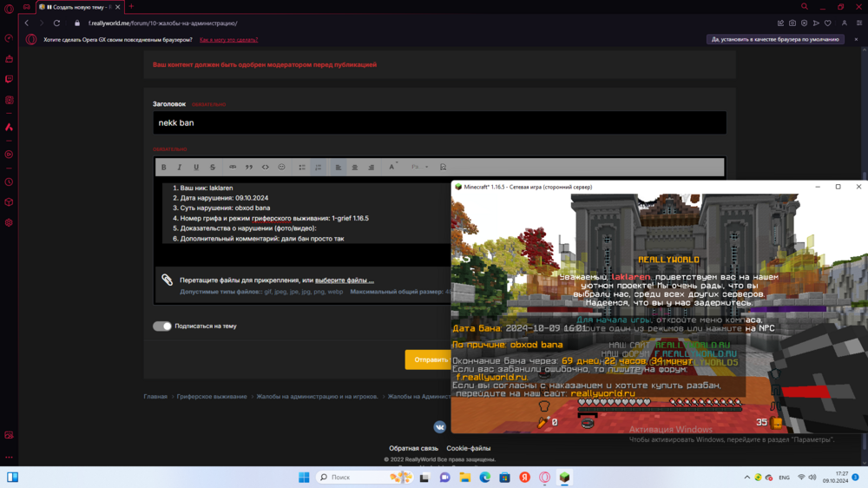This screenshot has height=488, width=868.
Task: Click the 'Cookie-файлы' footer link
Action: click(x=469, y=448)
